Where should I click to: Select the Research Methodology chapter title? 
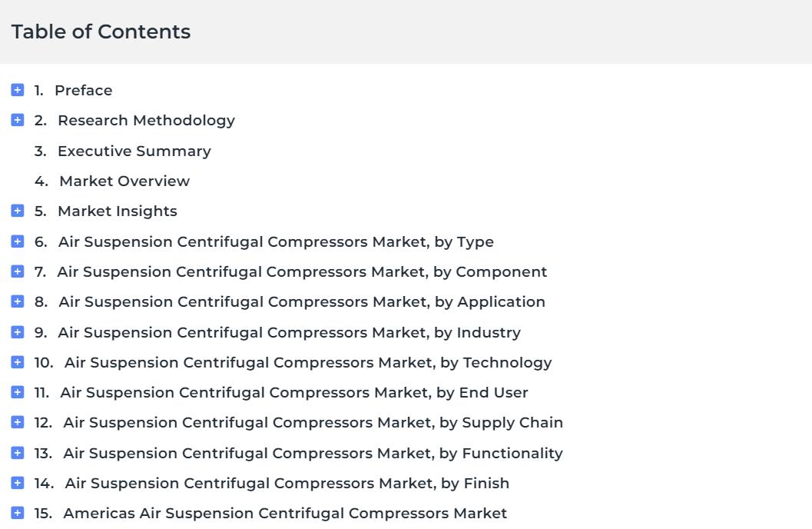point(146,121)
